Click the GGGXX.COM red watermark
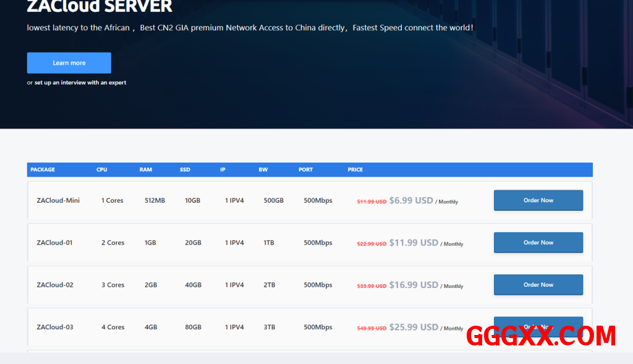Viewport: 633px width, 364px height. coord(541,336)
